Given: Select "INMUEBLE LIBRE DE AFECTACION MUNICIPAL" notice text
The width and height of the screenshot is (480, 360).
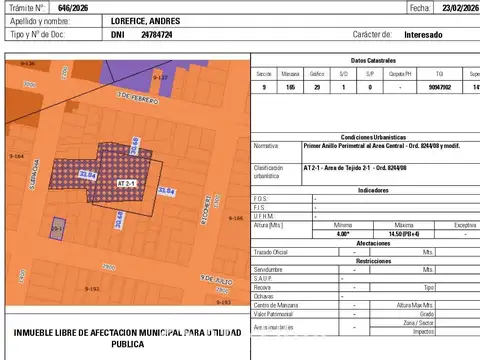Looking at the screenshot, I should tap(98, 333).
